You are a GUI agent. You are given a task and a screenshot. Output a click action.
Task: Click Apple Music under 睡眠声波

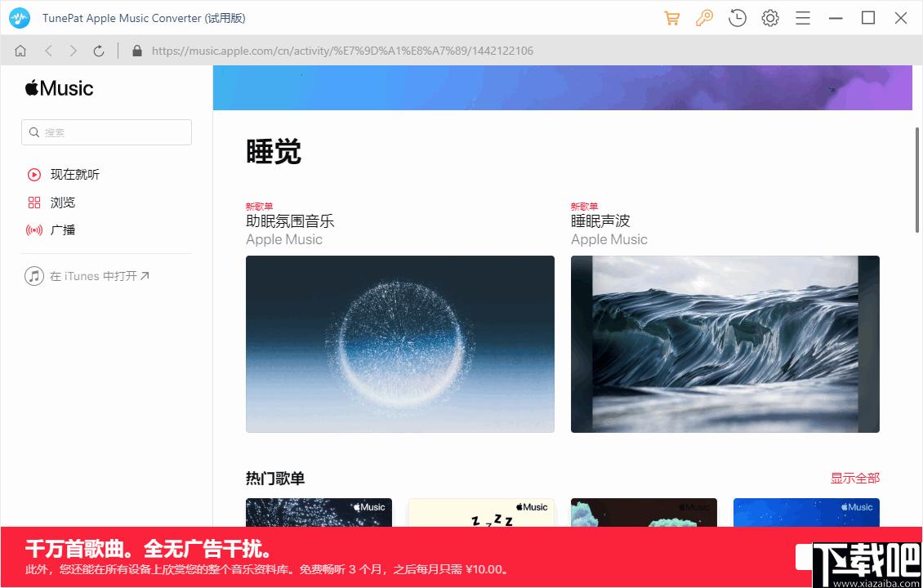[609, 239]
